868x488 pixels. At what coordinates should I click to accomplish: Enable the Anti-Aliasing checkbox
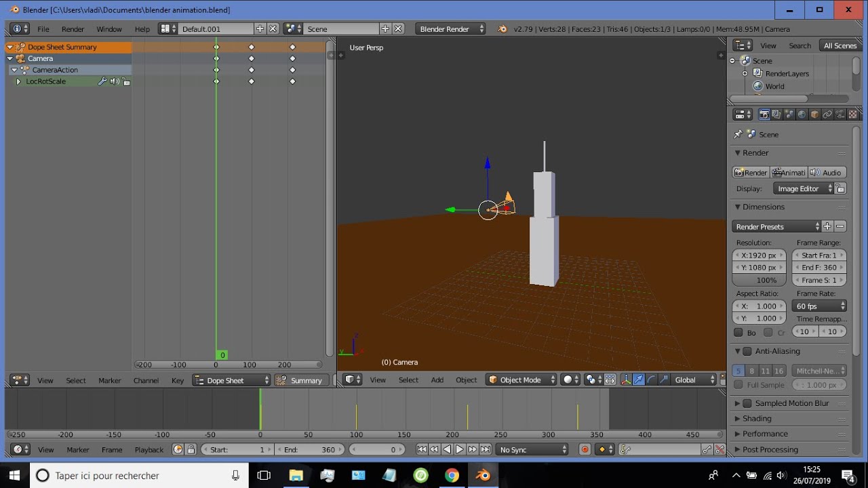tap(747, 351)
